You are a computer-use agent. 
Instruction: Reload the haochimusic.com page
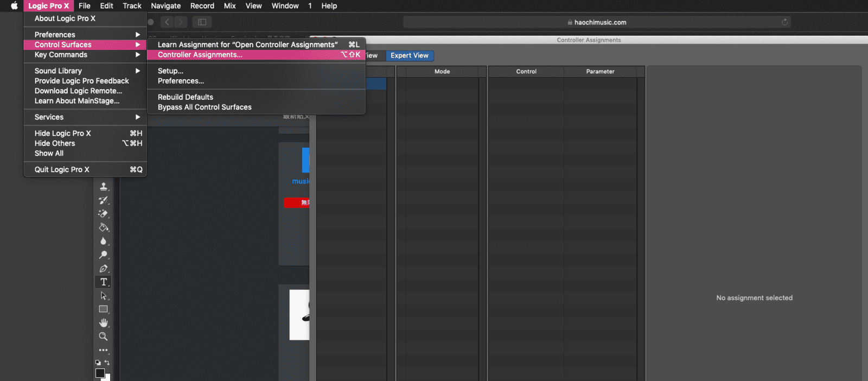(784, 22)
